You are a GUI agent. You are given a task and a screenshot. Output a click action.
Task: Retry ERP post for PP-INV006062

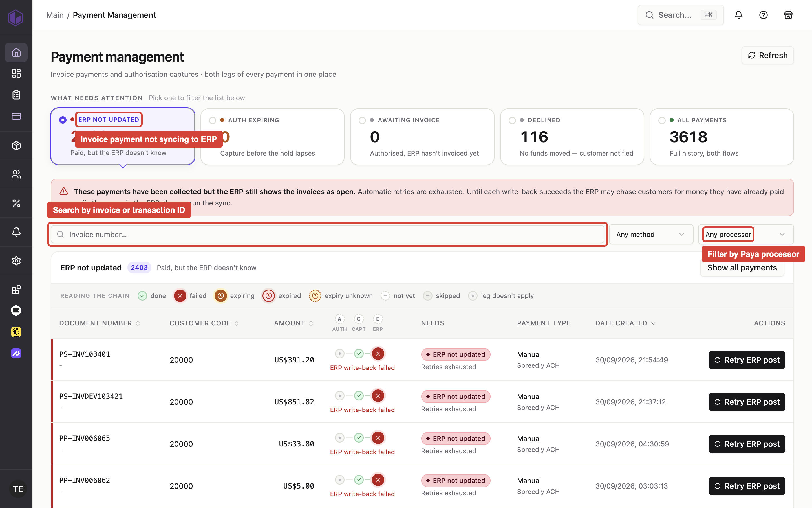(x=747, y=486)
